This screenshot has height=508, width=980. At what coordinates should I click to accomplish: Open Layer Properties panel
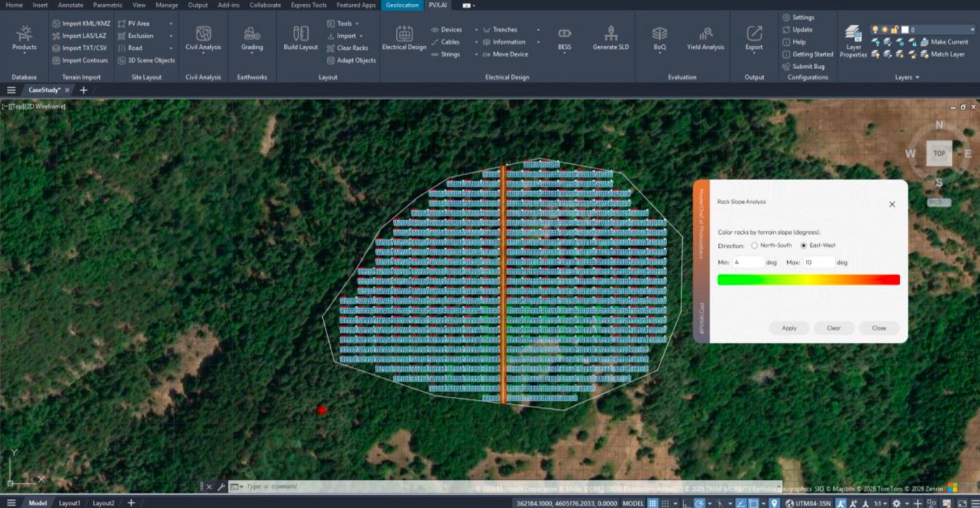853,42
